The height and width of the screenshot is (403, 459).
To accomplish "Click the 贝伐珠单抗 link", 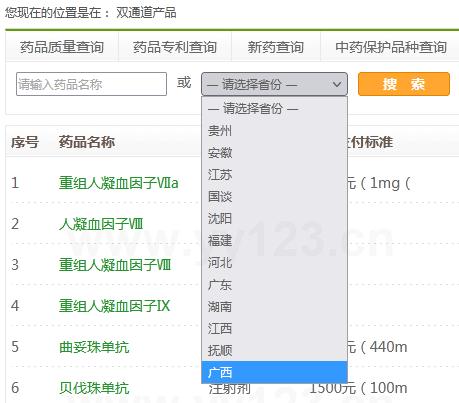I will pos(94,388).
